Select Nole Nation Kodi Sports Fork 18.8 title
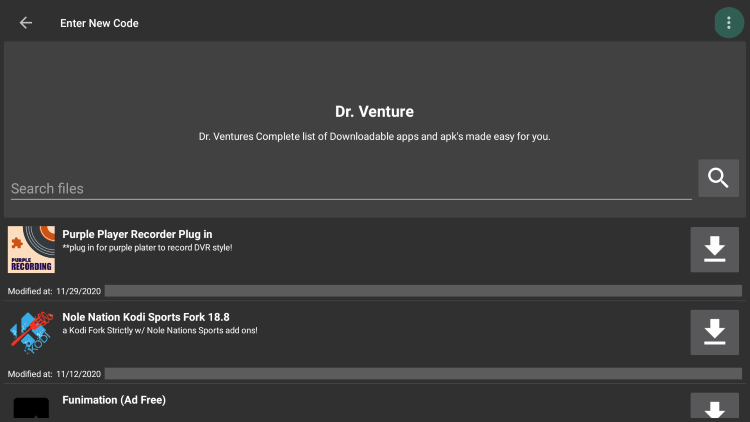The image size is (750, 422). point(146,317)
